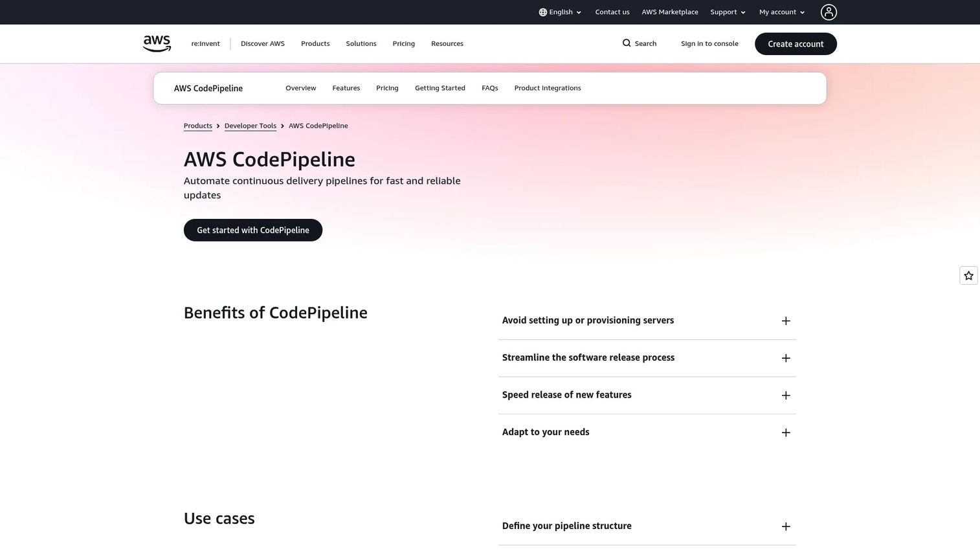Open the user profile avatar icon
980x551 pixels.
(x=829, y=12)
